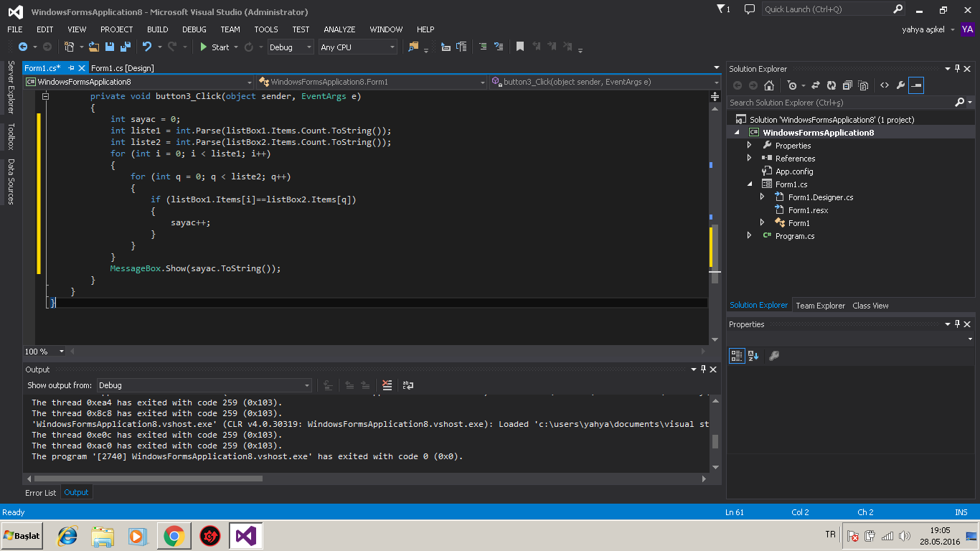Open the ANALYZE menu
Screen dimensions: 980x551
(x=339, y=29)
